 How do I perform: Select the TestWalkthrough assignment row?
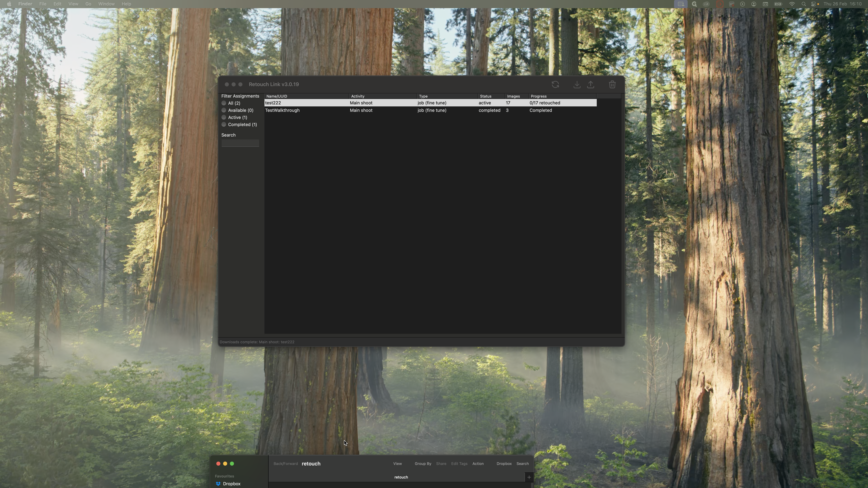pos(282,110)
